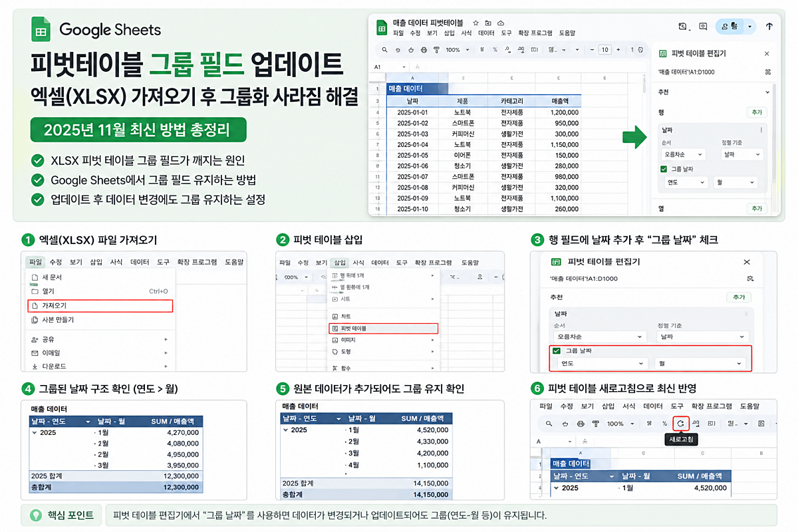The width and height of the screenshot is (798, 532).
Task: Open 날짜 - 연도 filter arrow in step 5 table
Action: click(339, 419)
